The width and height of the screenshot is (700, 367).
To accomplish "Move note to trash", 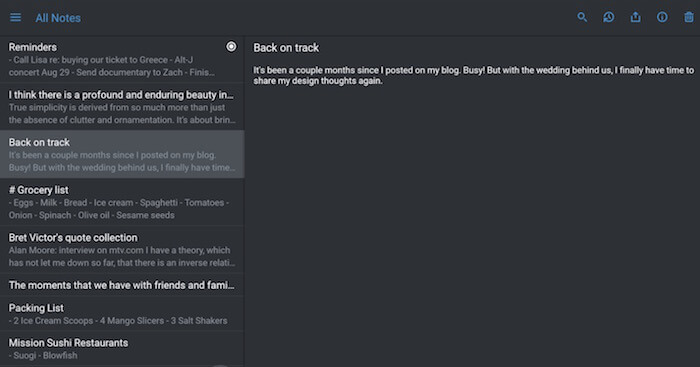I will [689, 17].
